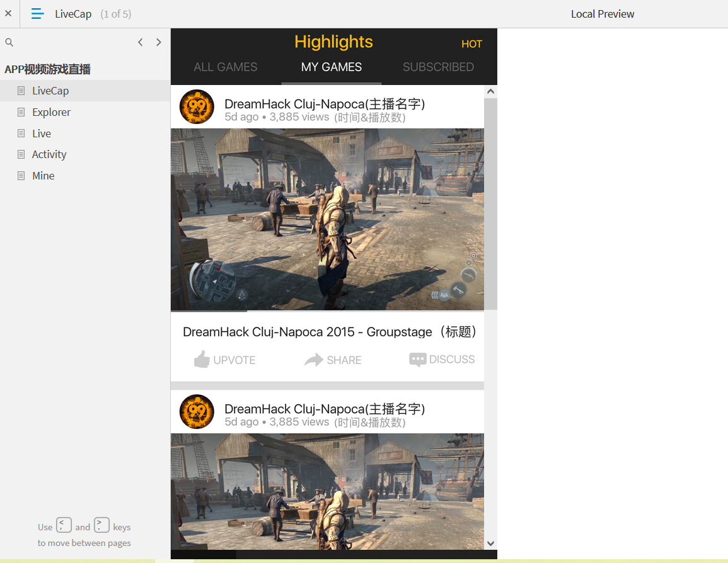Open the Activity page in sidebar
The width and height of the screenshot is (728, 563).
pyautogui.click(x=85, y=154)
